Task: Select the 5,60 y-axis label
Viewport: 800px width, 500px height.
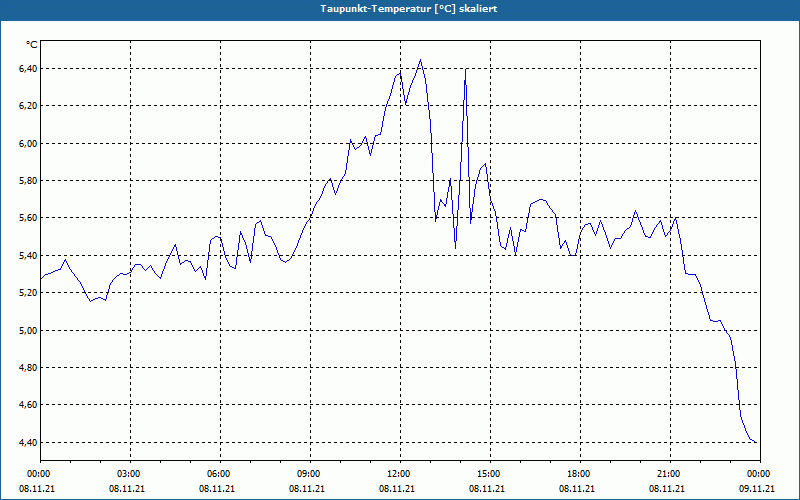Action: click(28, 218)
